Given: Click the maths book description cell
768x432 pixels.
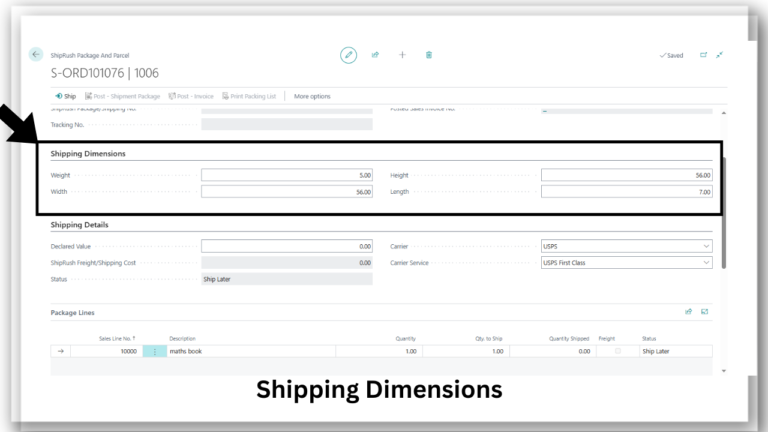Looking at the screenshot, I should pyautogui.click(x=251, y=351).
